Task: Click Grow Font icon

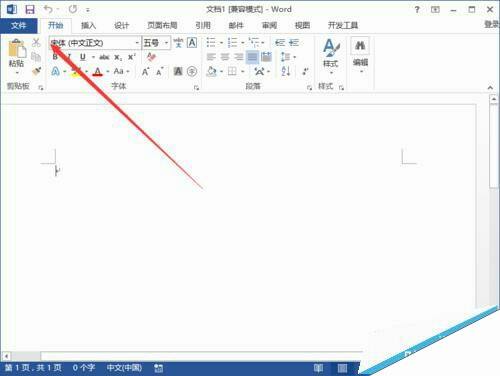Action: [x=145, y=72]
